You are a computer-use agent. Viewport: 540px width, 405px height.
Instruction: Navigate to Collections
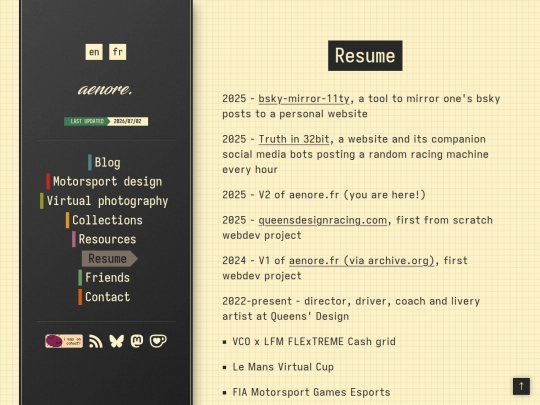point(104,220)
